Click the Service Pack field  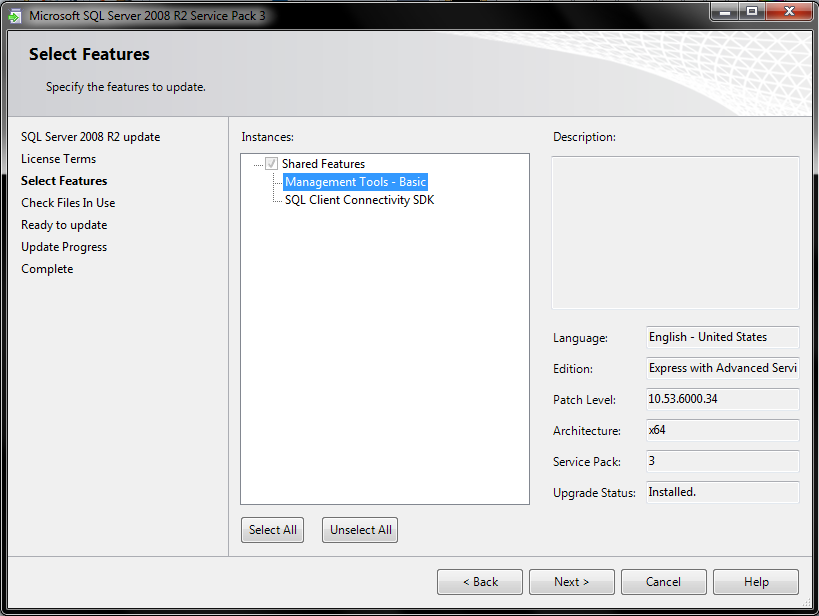pos(723,461)
